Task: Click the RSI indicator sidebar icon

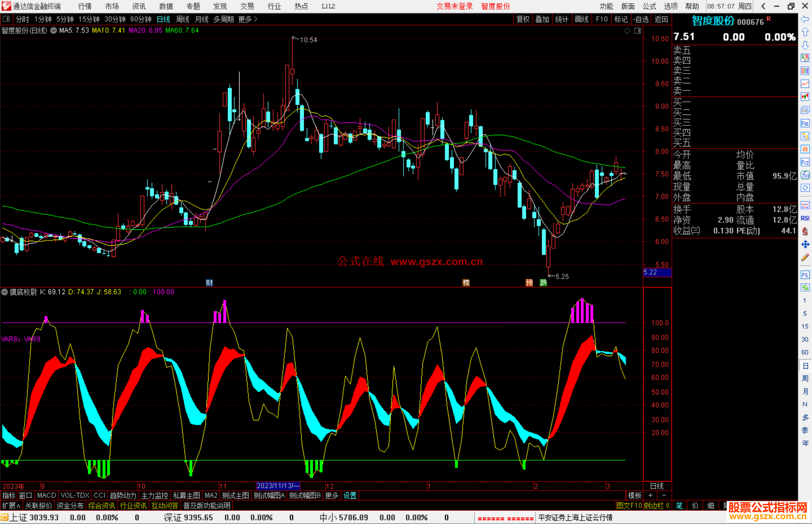Action: [x=805, y=218]
